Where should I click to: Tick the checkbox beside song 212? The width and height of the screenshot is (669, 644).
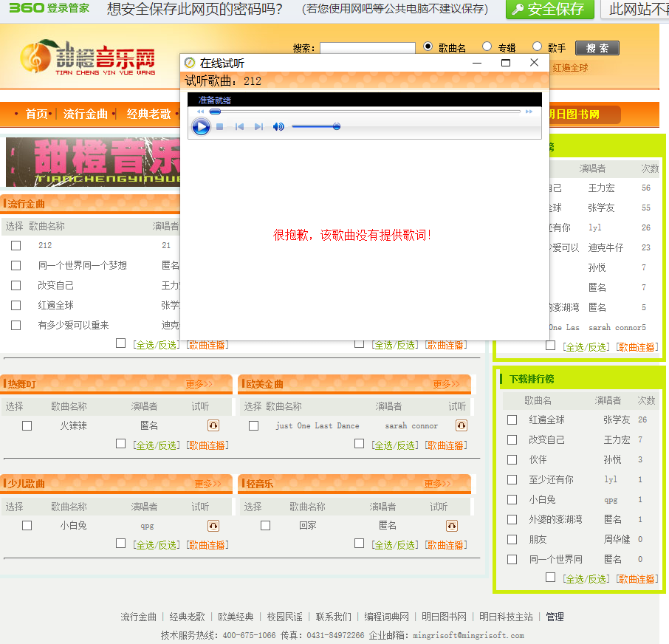click(16, 245)
